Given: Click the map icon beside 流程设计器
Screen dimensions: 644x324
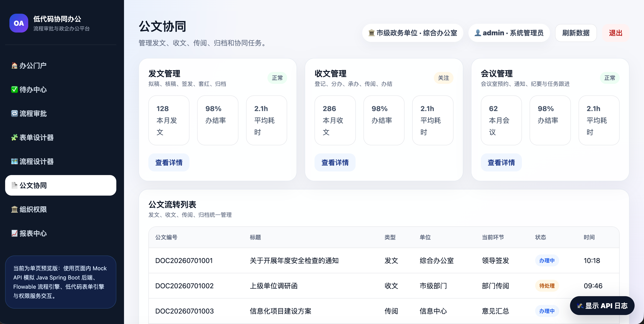Looking at the screenshot, I should [15, 161].
